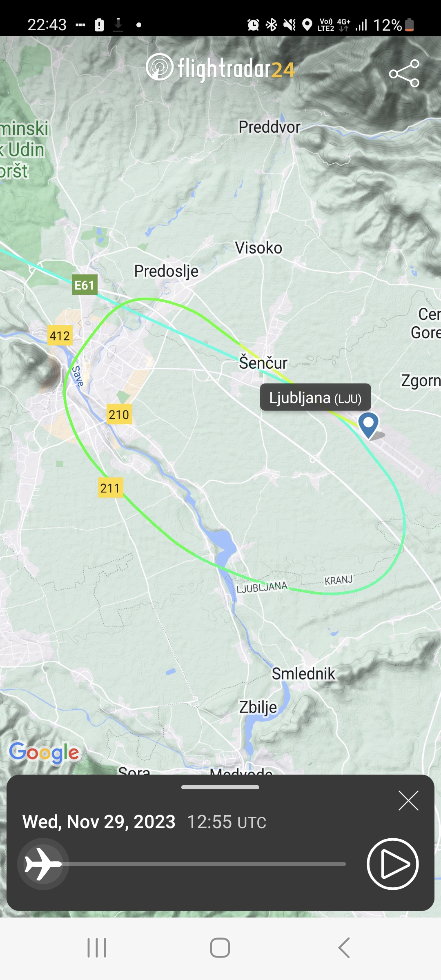Viewport: 441px width, 980px height.
Task: Tap the Šenčur town label
Action: (x=263, y=363)
